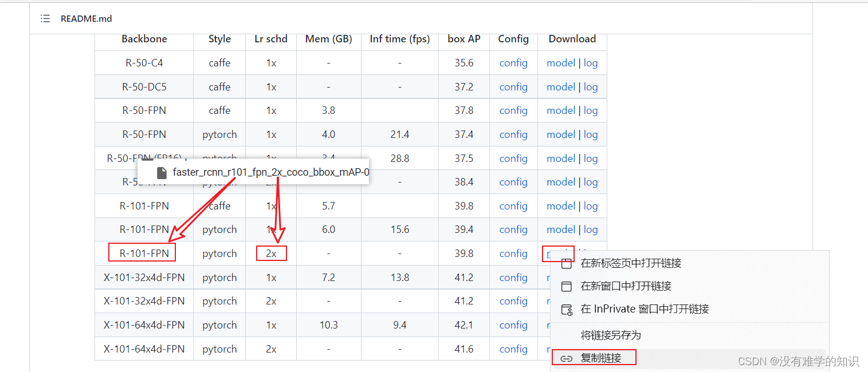Open log link for the 37.8 box AP row
868x372 pixels.
coord(591,110)
